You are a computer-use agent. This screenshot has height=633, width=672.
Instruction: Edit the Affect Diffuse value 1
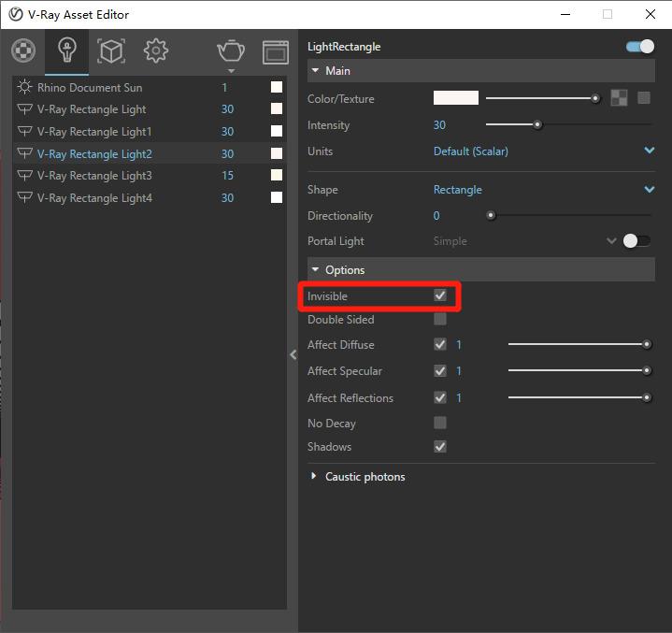[x=459, y=344]
